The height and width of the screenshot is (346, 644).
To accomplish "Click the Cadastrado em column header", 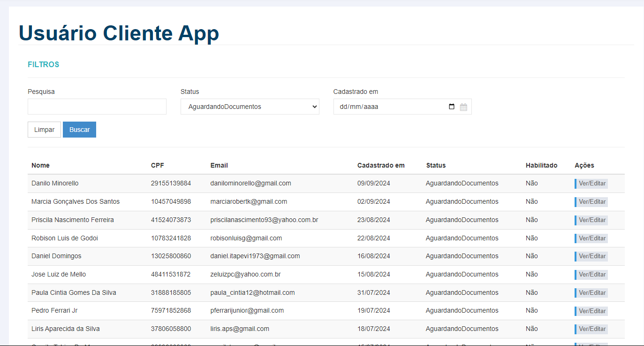I will tap(381, 165).
